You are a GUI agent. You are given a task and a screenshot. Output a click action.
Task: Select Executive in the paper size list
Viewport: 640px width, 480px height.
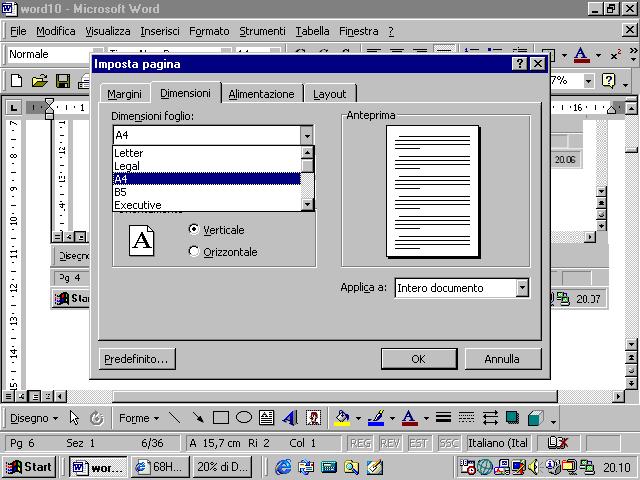pyautogui.click(x=207, y=205)
